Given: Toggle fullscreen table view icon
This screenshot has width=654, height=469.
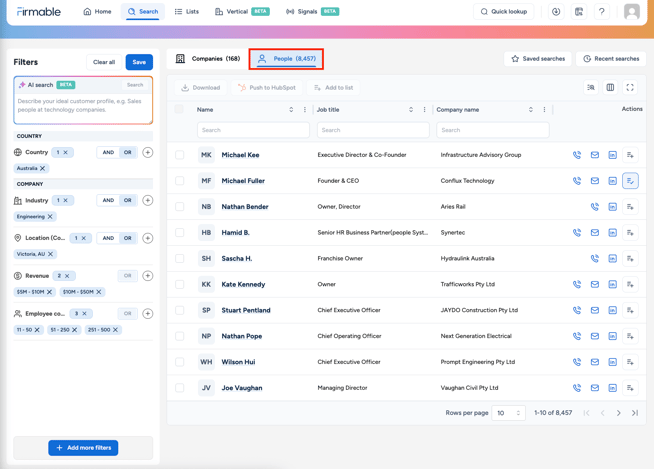Looking at the screenshot, I should click(630, 87).
